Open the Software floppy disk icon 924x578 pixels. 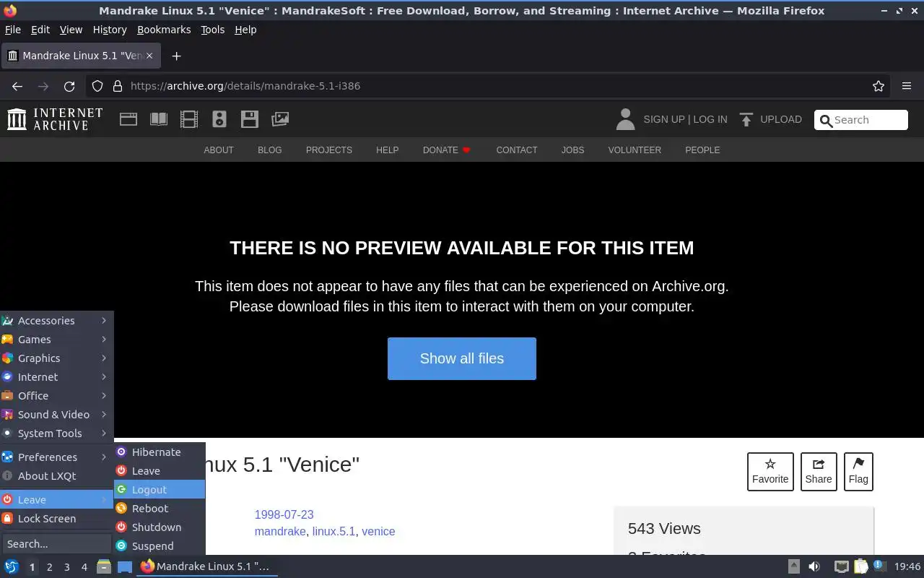pos(250,119)
